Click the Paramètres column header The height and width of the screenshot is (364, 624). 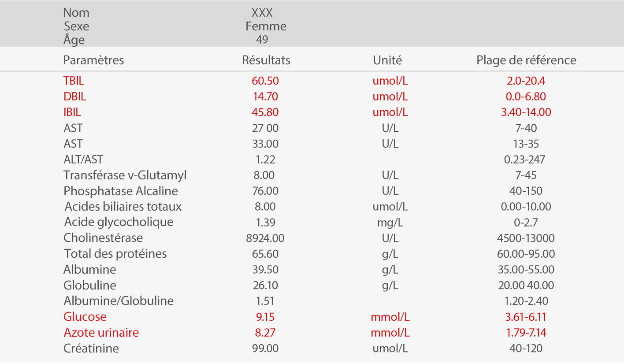click(x=93, y=60)
